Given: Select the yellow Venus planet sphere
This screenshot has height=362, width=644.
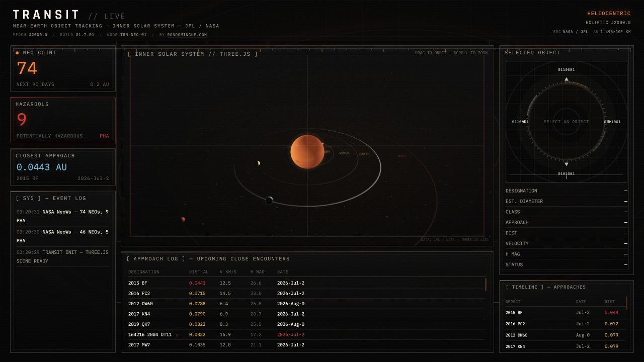Looking at the screenshot, I should tap(259, 163).
